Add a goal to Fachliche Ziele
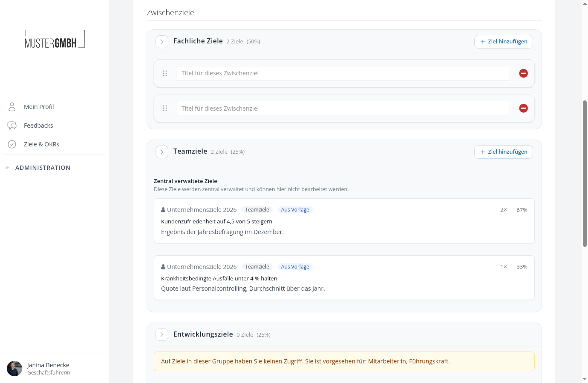 504,42
